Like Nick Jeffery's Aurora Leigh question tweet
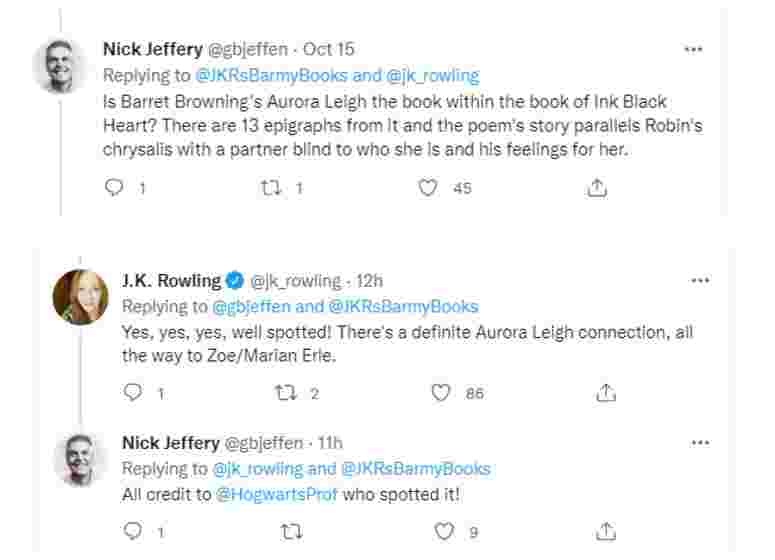The image size is (775, 560). tap(428, 187)
